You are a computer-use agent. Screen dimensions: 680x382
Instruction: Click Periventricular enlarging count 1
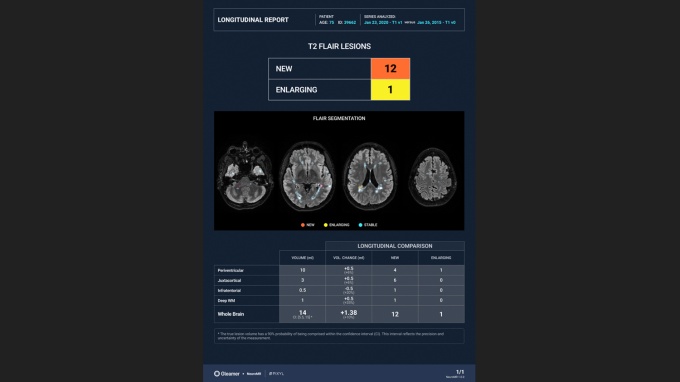point(441,270)
